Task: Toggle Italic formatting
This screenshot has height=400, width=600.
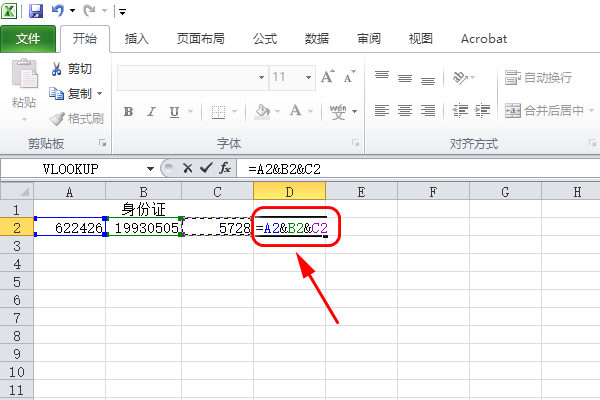Action: (152, 112)
